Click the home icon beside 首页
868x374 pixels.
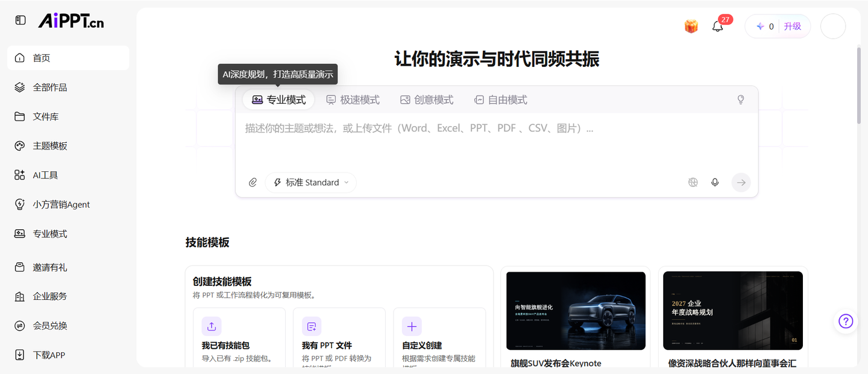pyautogui.click(x=20, y=58)
